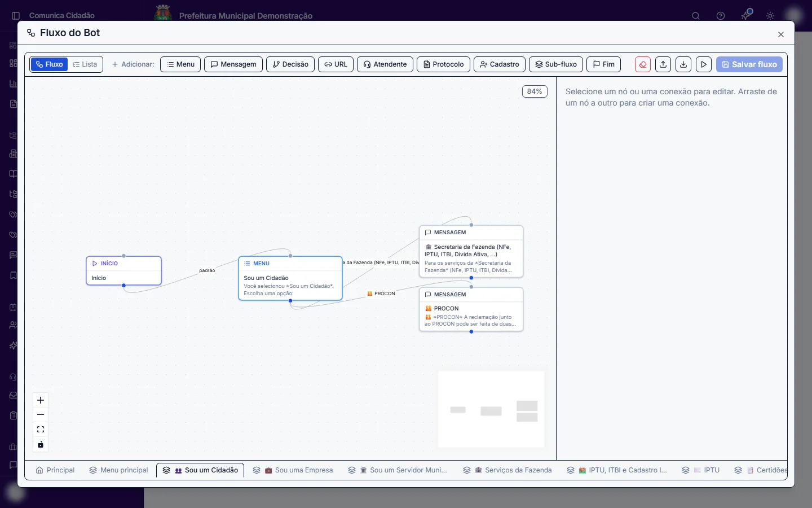Switch to Fluxo view mode
This screenshot has height=508, width=812.
50,64
